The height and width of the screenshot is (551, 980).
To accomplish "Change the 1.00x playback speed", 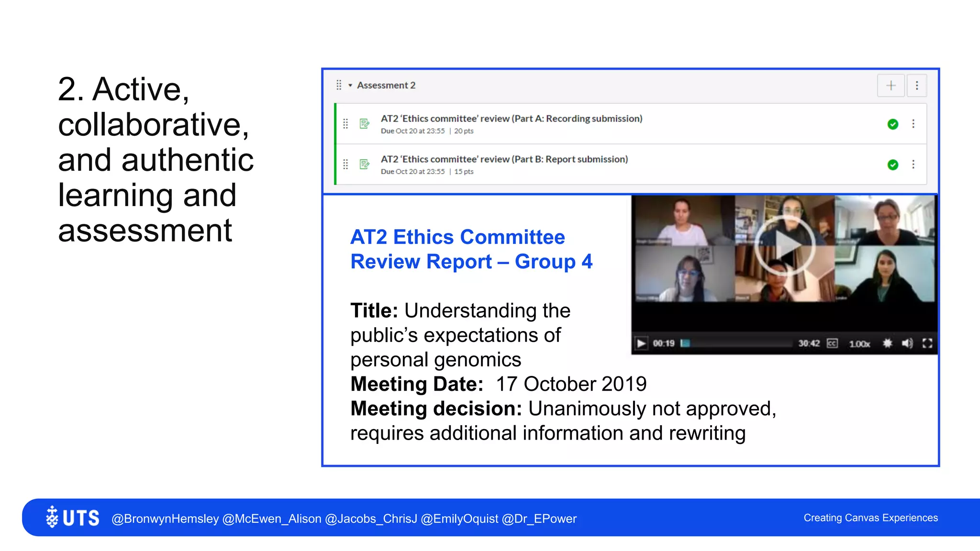I will pos(859,344).
